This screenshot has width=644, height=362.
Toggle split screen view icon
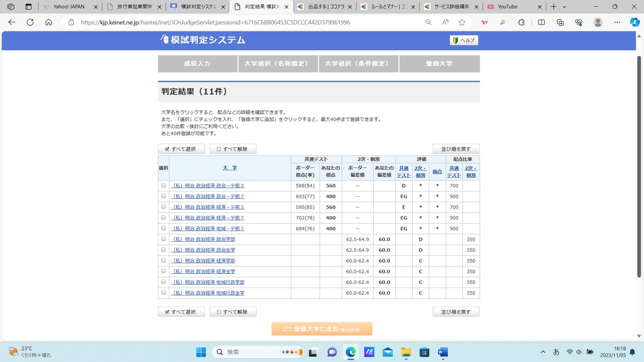point(542,22)
